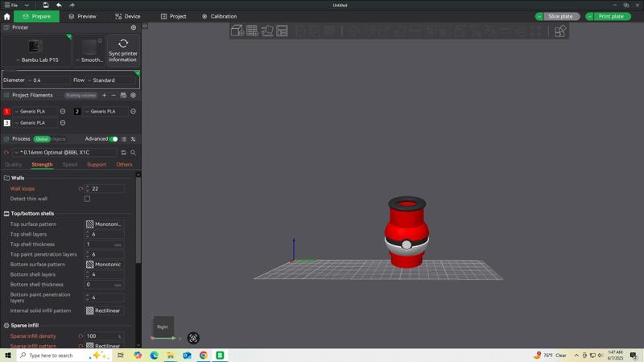Image resolution: width=644 pixels, height=362 pixels.
Task: Switch Process scope to Global
Action: pos(42,139)
